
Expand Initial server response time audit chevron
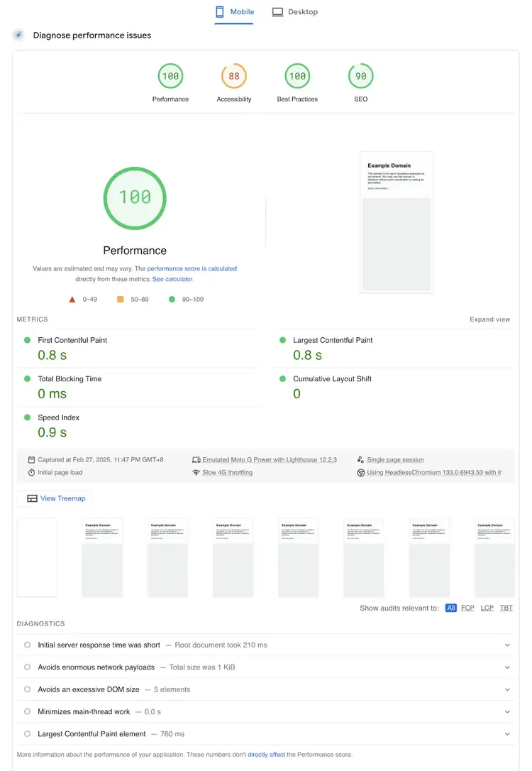507,645
